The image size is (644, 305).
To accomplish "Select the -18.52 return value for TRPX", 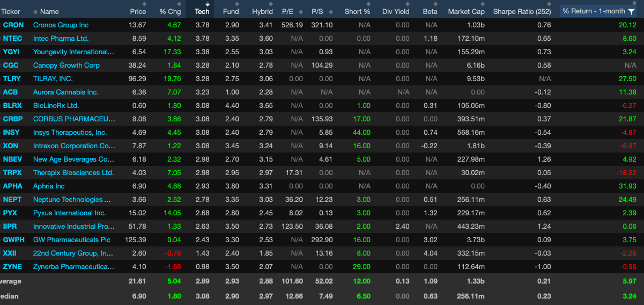I will pos(626,173).
